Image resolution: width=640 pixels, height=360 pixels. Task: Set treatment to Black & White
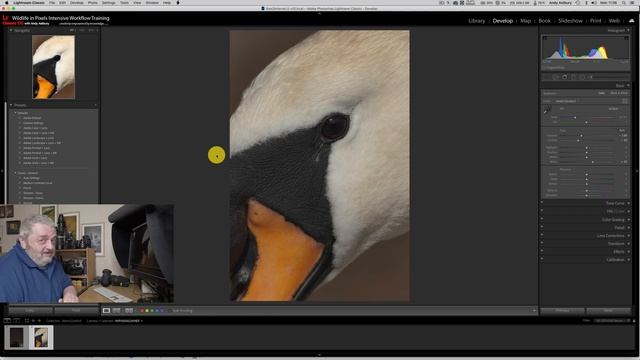click(619, 93)
